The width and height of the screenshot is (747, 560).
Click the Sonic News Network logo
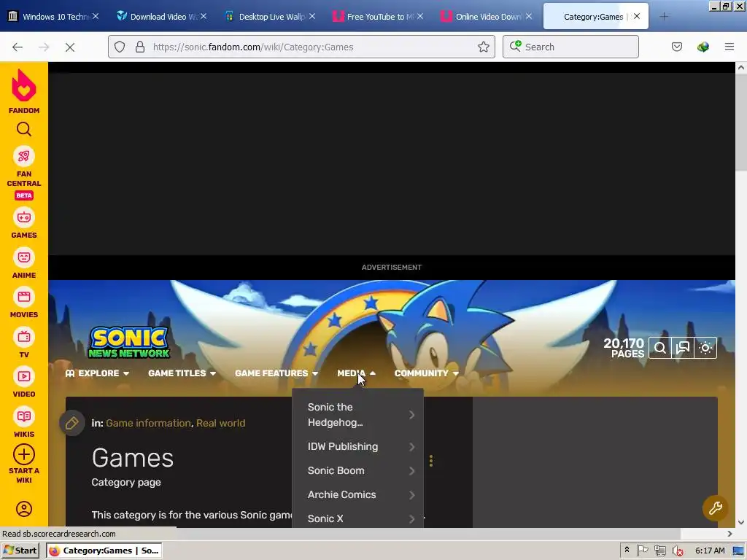click(129, 343)
